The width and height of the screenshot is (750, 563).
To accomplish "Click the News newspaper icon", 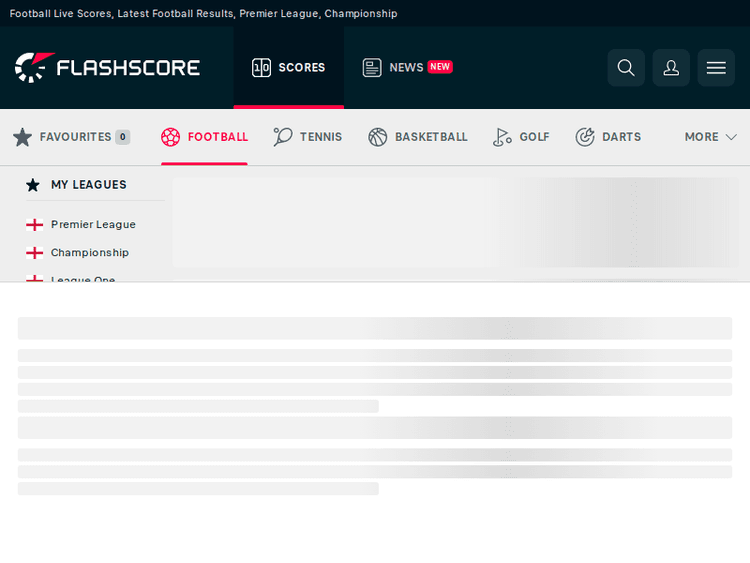I will [372, 67].
